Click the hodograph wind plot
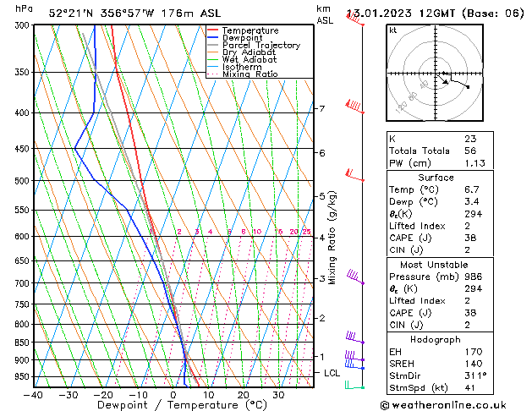 coord(435,73)
